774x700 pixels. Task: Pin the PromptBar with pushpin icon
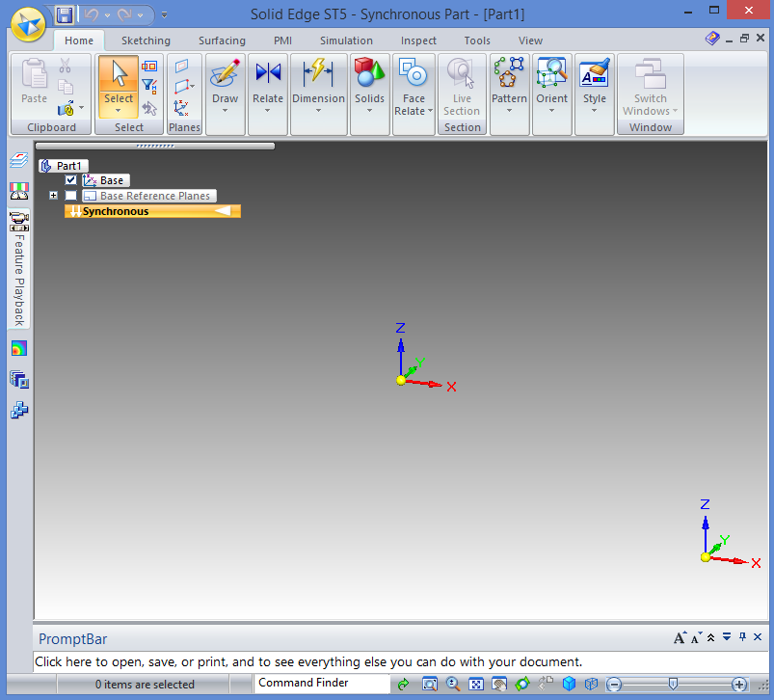[742, 636]
